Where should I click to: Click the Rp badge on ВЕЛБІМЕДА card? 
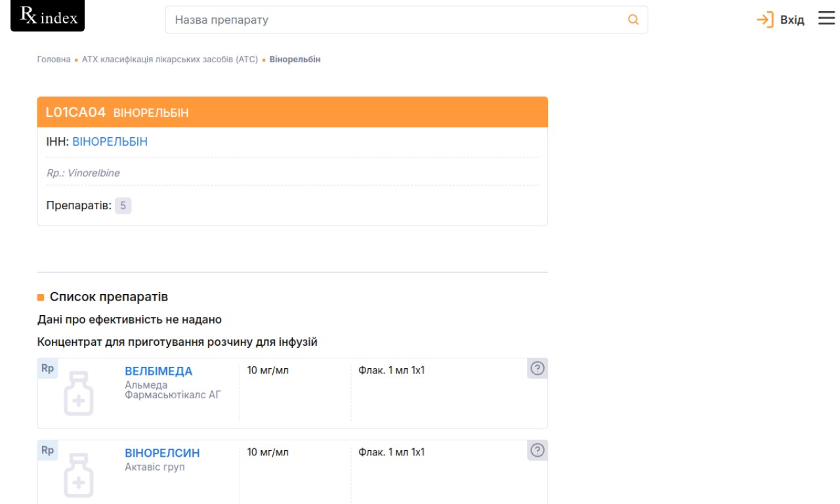tap(47, 369)
